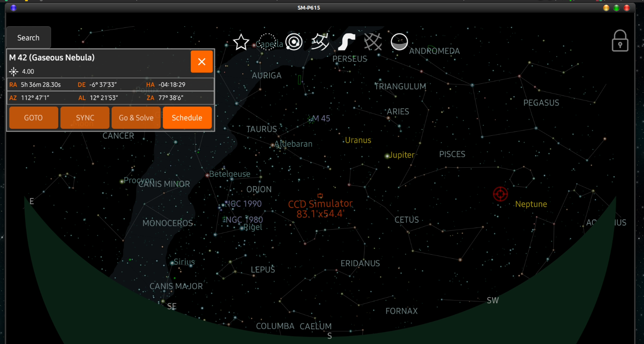
Task: Select the Jupiter label on the sky map
Action: click(402, 155)
